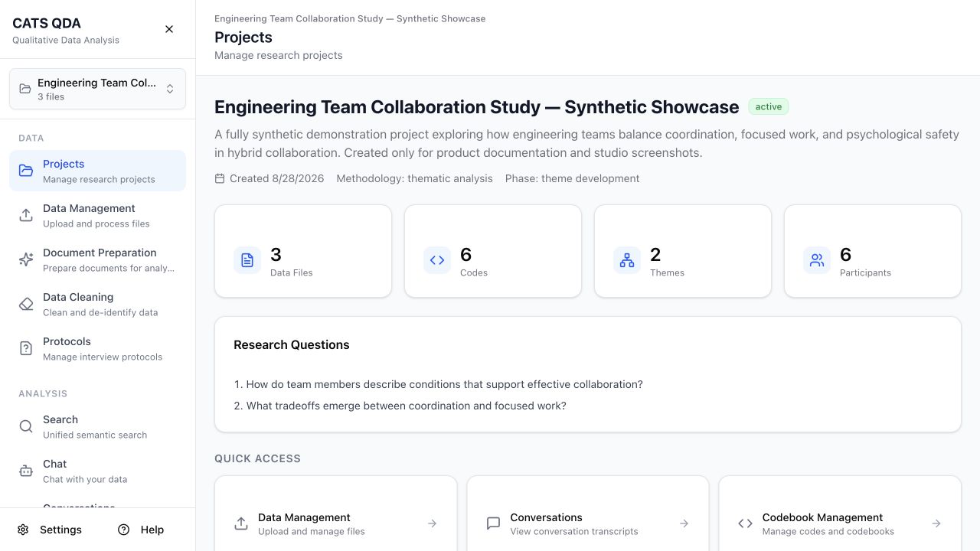Image resolution: width=980 pixels, height=551 pixels.
Task: Click the eraser icon for Data Cleaning
Action: [x=26, y=304]
